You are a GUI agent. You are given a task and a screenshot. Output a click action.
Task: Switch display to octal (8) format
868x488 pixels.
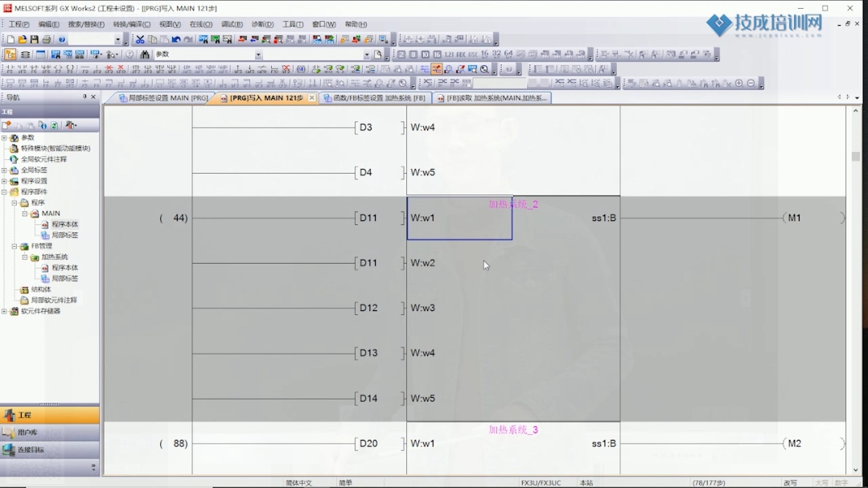click(413, 54)
